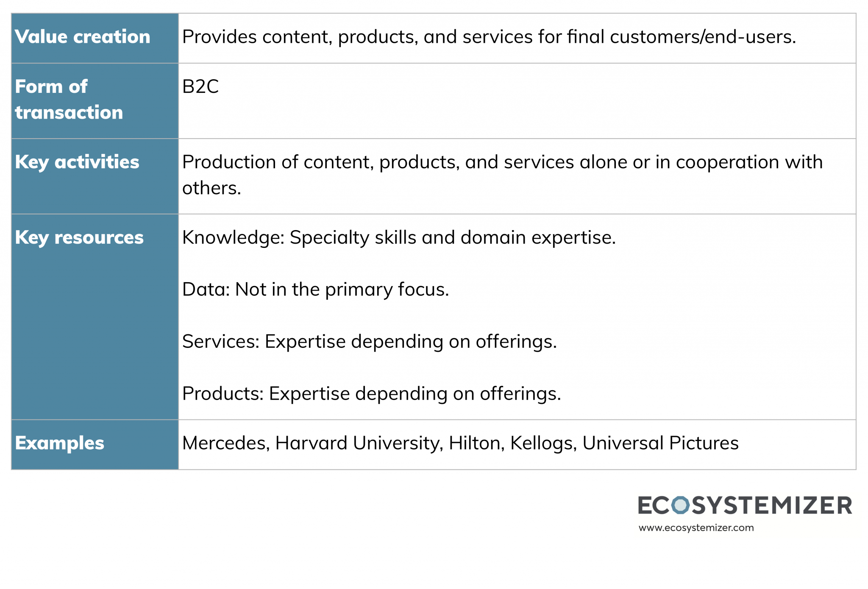Select the Form of transaction header cell
The height and width of the screenshot is (589, 868).
95,101
